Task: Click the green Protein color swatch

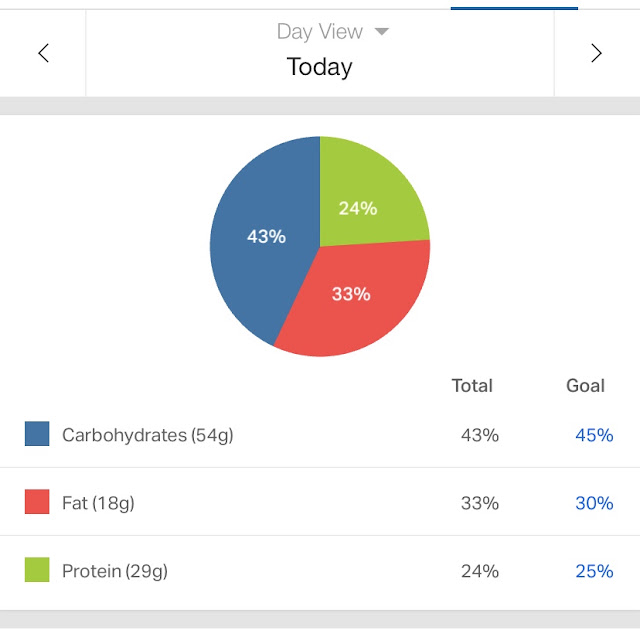Action: (37, 570)
